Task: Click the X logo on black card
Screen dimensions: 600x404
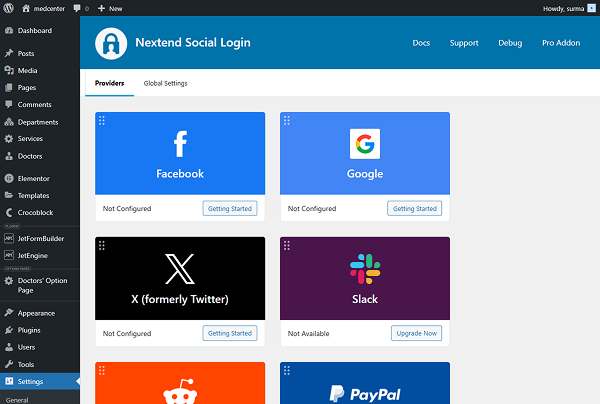Action: [180, 269]
